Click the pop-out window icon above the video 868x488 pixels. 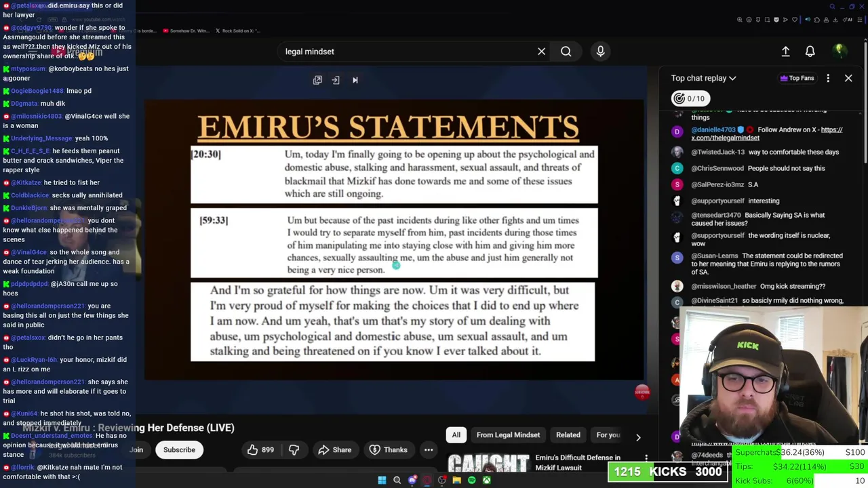317,80
